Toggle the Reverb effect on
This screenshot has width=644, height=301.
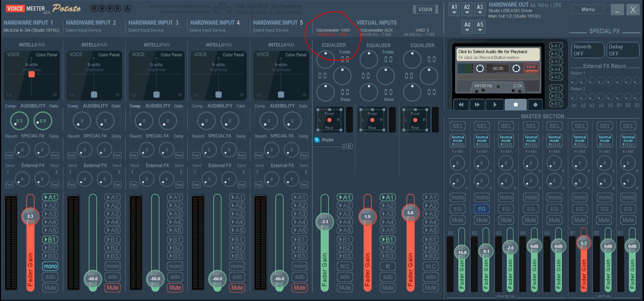point(587,50)
